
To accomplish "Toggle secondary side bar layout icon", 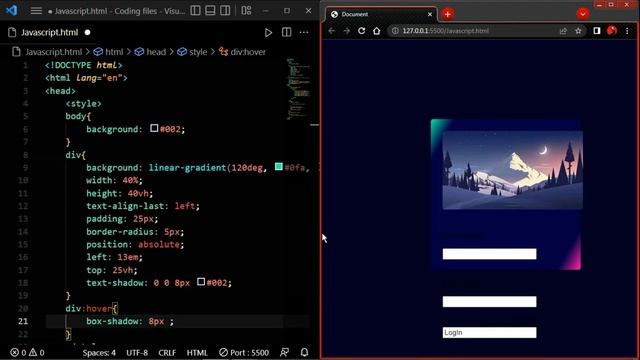I will (x=225, y=11).
